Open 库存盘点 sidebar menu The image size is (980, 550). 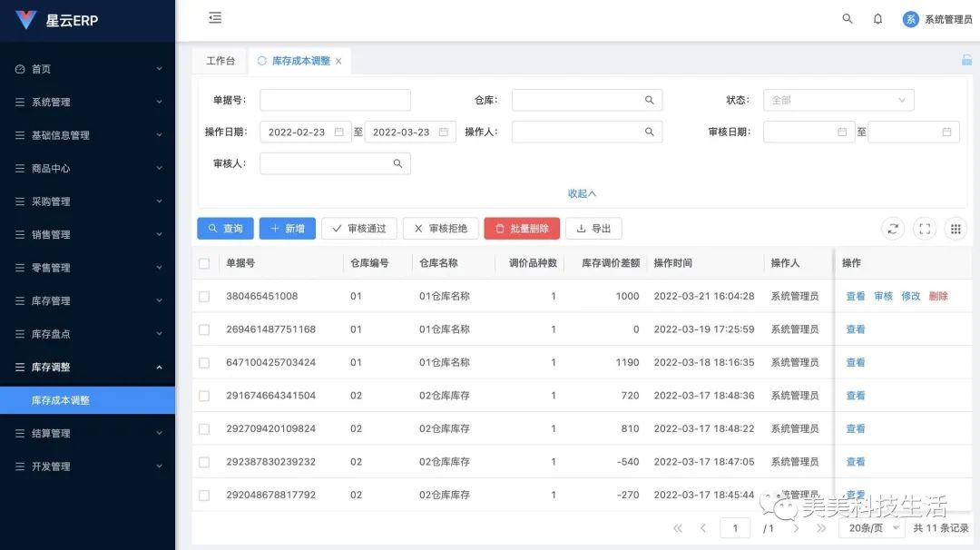tap(87, 334)
